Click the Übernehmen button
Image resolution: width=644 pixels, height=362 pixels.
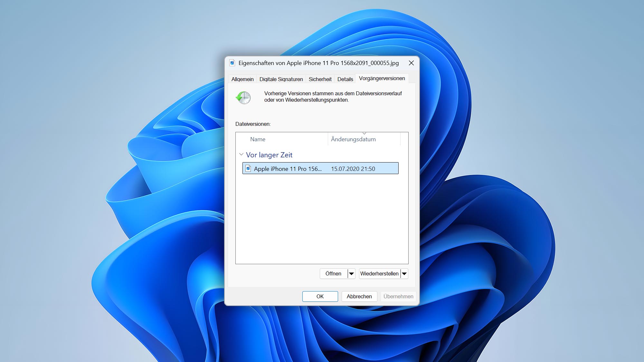[x=398, y=296]
